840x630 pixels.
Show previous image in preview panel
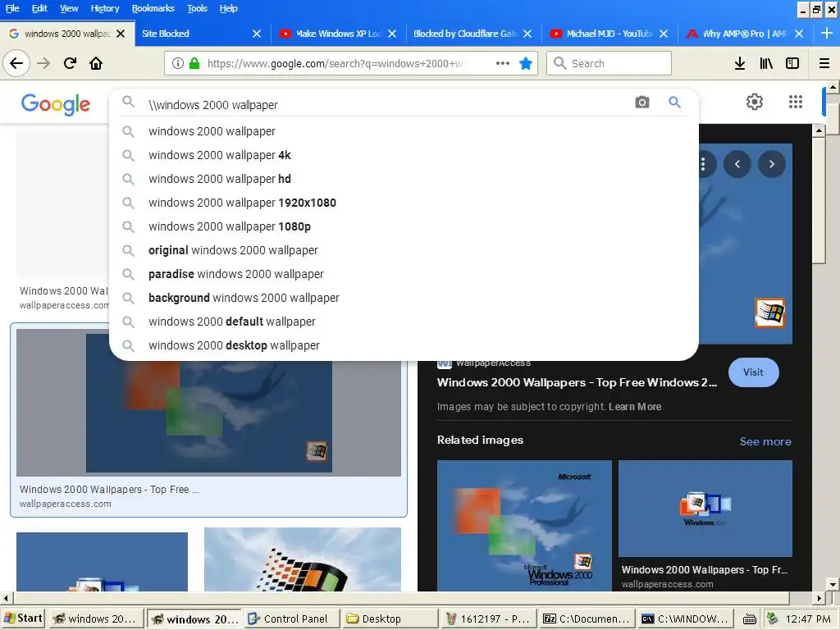(x=737, y=164)
